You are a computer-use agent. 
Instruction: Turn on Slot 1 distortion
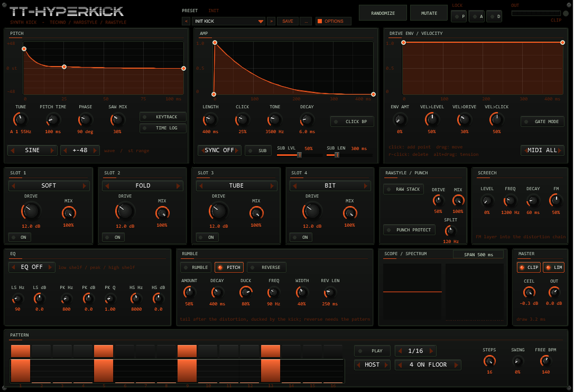click(20, 237)
